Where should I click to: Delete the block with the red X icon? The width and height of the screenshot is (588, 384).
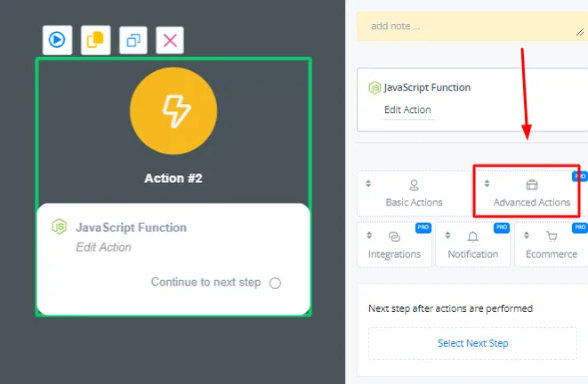(x=170, y=40)
